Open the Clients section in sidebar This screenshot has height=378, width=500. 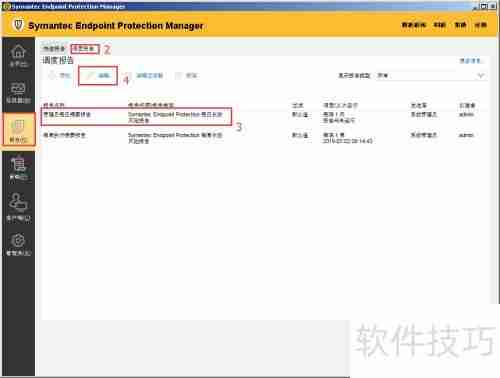[x=18, y=207]
